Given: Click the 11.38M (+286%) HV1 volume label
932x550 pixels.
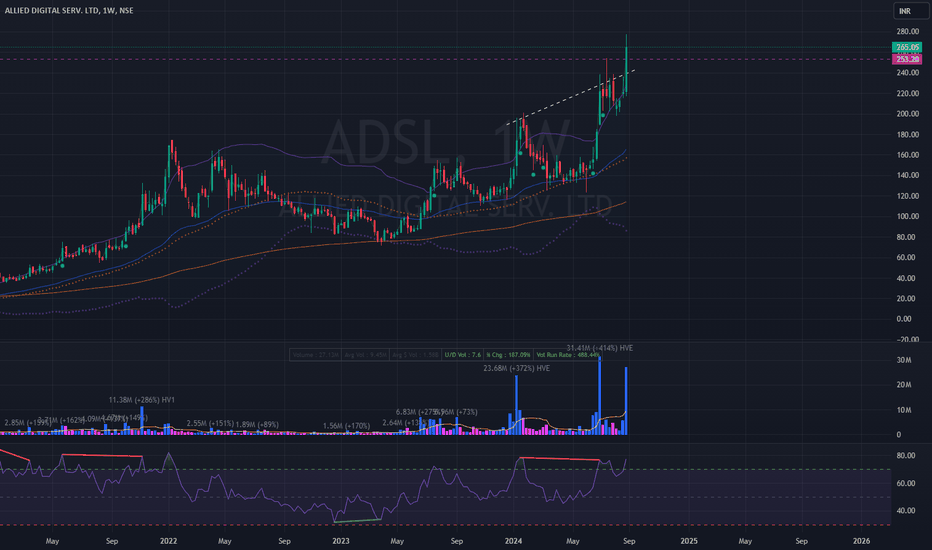Looking at the screenshot, I should [x=141, y=400].
